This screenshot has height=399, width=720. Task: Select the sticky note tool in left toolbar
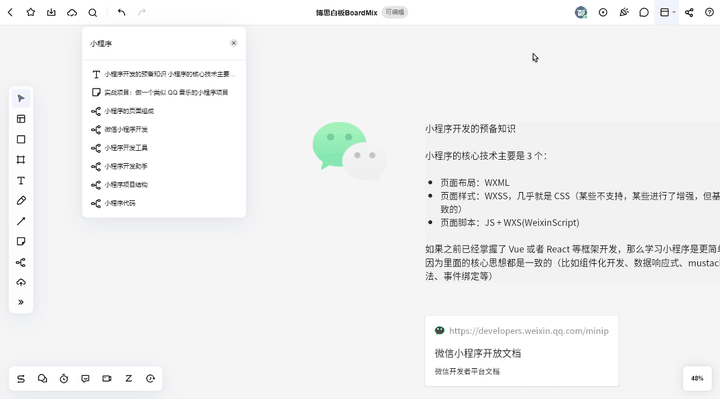[x=21, y=242]
